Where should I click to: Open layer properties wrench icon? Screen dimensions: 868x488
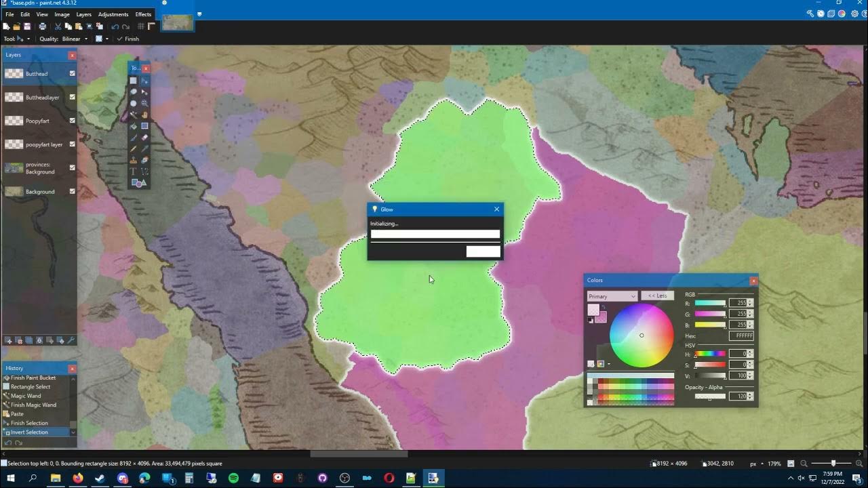(x=71, y=340)
